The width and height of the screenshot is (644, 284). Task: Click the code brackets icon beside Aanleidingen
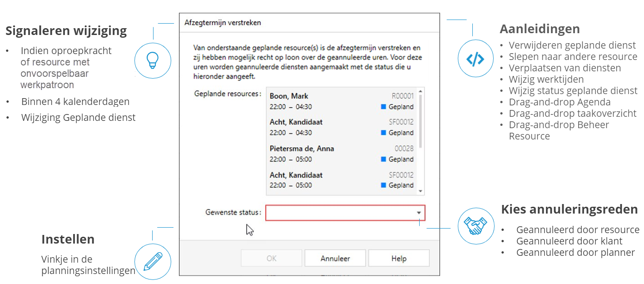[475, 59]
